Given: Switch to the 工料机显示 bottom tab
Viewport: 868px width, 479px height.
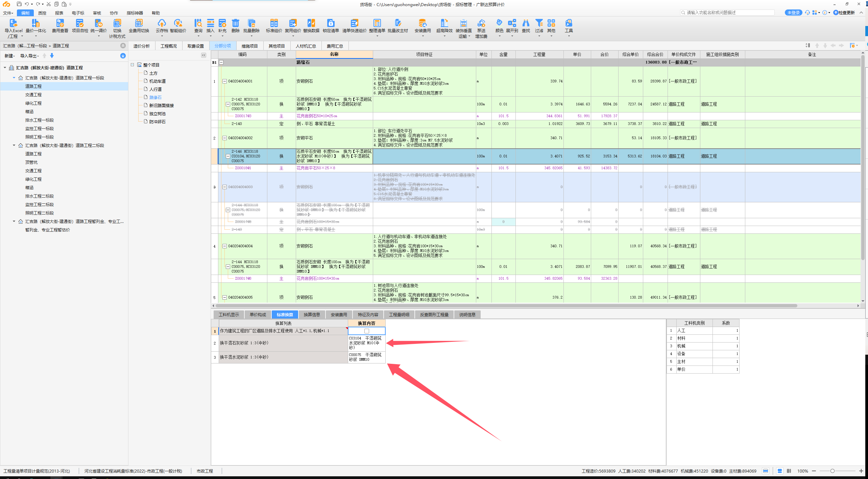Looking at the screenshot, I should tap(228, 314).
